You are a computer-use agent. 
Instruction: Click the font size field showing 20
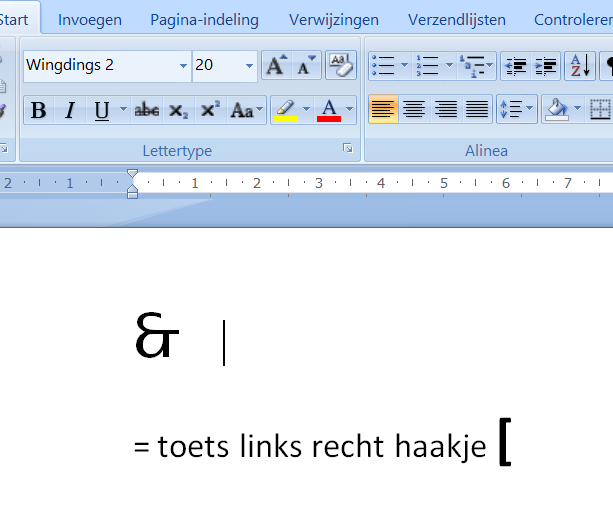[x=217, y=66]
